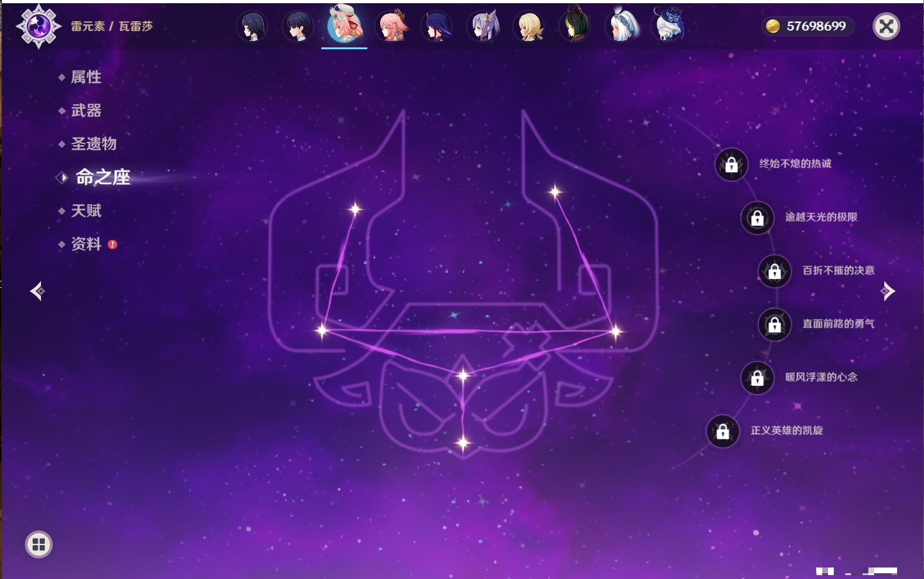Select the far-right constellation star node

click(x=616, y=331)
